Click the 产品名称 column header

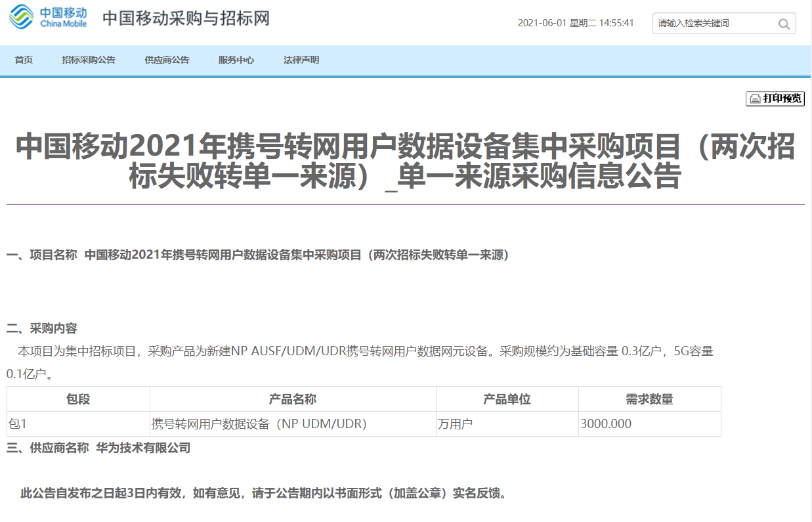pos(293,399)
